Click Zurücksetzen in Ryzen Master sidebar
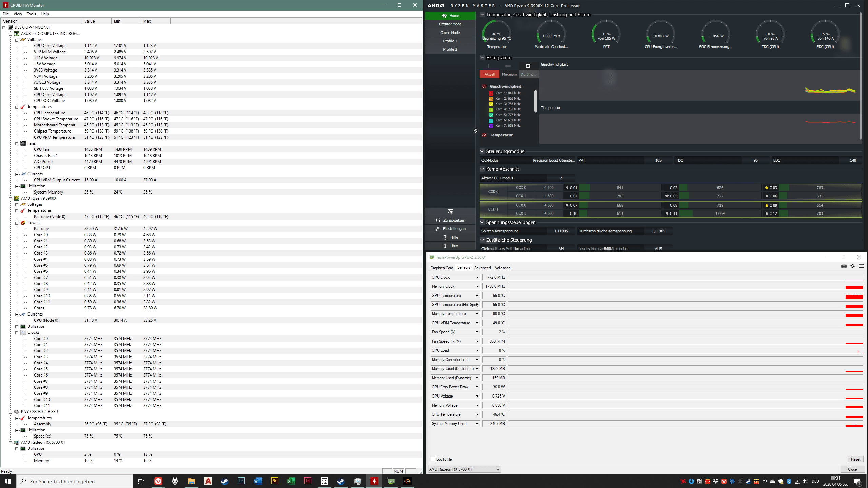Image resolution: width=868 pixels, height=488 pixels. (x=450, y=220)
